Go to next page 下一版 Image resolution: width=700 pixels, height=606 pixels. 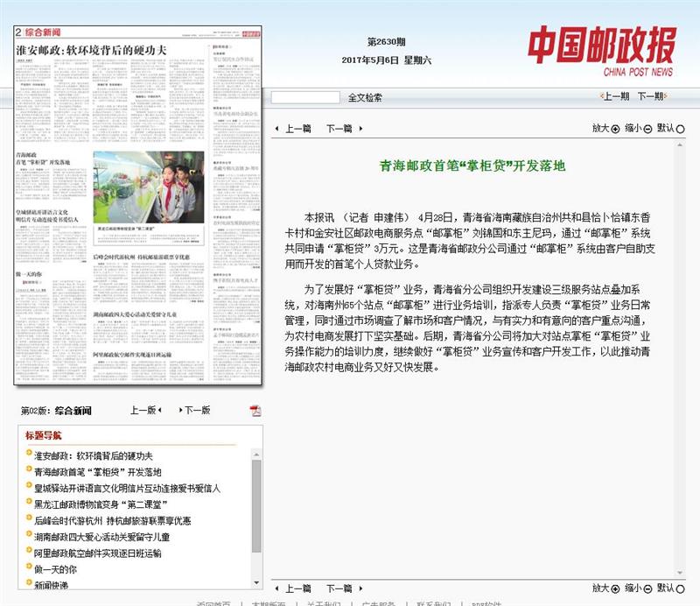click(x=196, y=410)
